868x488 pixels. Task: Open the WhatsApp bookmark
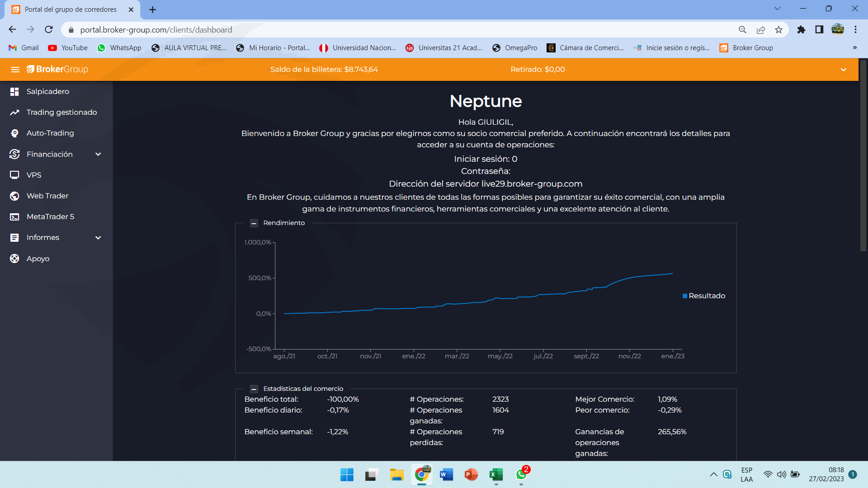pyautogui.click(x=119, y=48)
